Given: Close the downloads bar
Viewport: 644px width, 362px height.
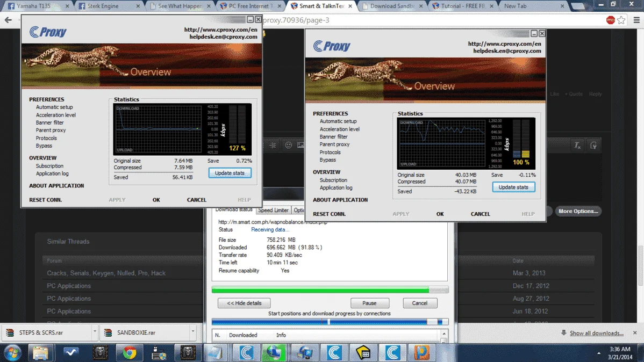Looking at the screenshot, I should click(x=635, y=332).
